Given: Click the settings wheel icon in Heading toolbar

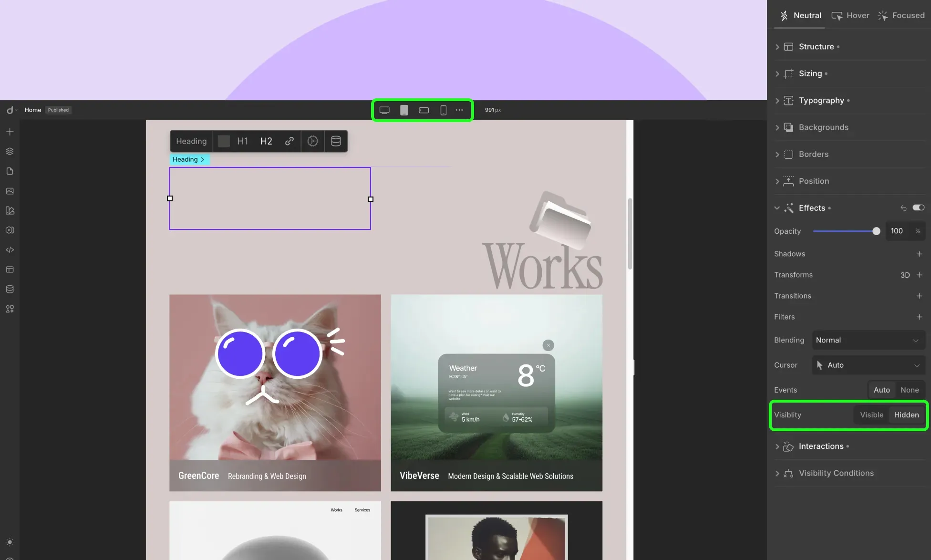Looking at the screenshot, I should coord(312,141).
